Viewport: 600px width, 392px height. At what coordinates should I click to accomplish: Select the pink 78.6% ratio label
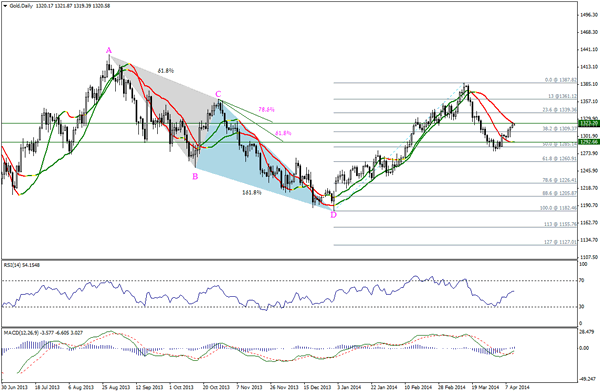pos(266,109)
